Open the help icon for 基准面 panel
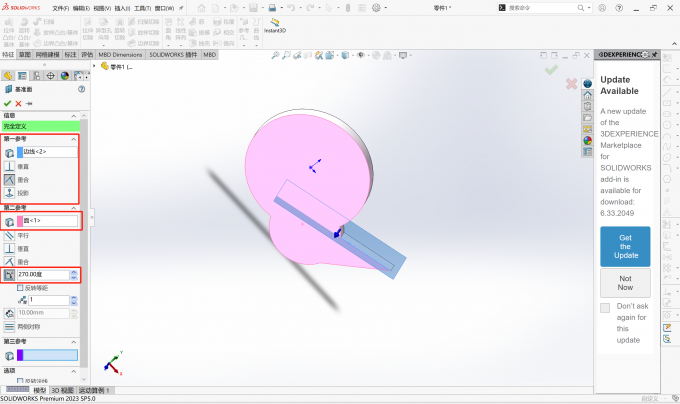 click(x=82, y=89)
